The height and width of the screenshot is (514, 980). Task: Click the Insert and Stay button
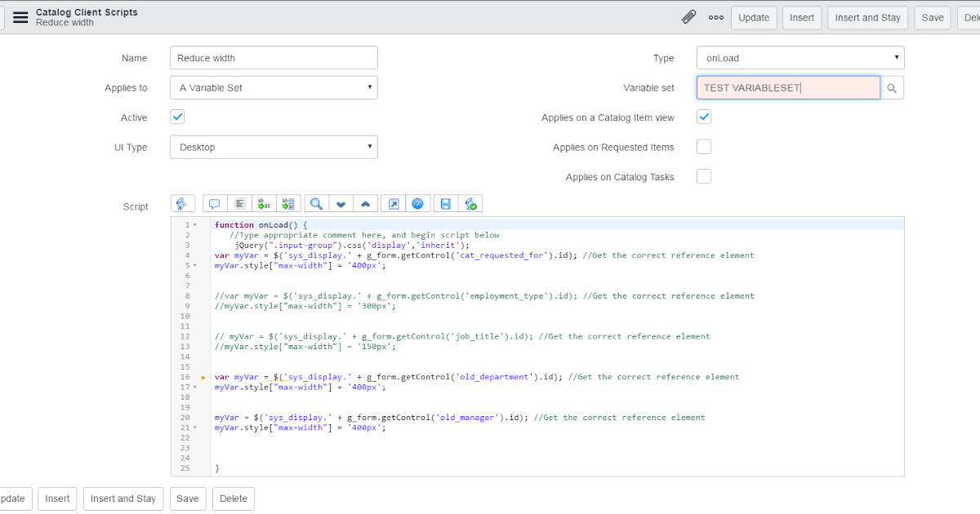coord(867,16)
